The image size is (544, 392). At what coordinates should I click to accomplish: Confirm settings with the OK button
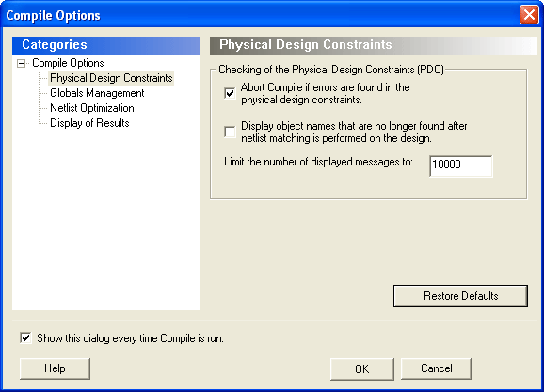tap(361, 368)
